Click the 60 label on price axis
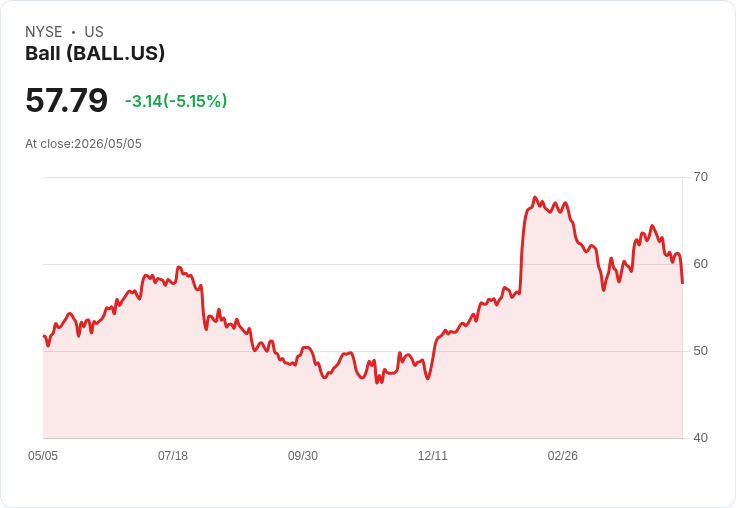The height and width of the screenshot is (508, 736). (x=700, y=264)
